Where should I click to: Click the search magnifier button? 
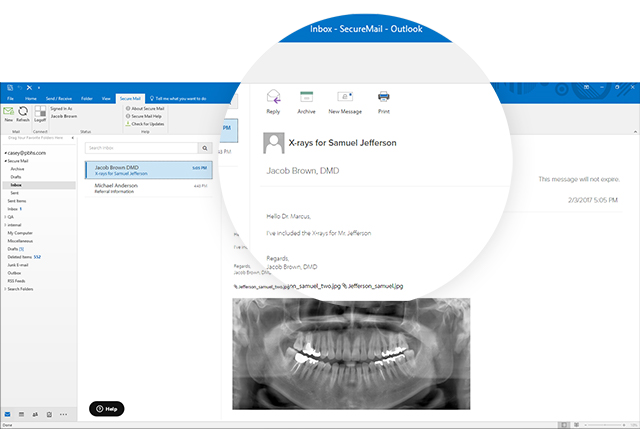(205, 148)
